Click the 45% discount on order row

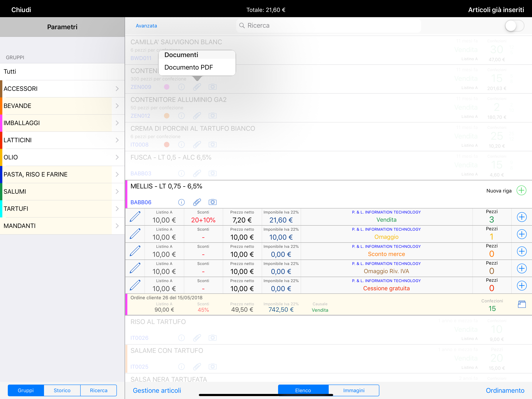click(203, 310)
